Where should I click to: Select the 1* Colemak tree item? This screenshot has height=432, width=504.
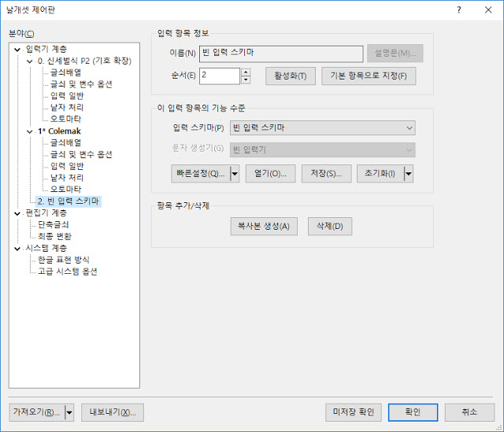60,131
